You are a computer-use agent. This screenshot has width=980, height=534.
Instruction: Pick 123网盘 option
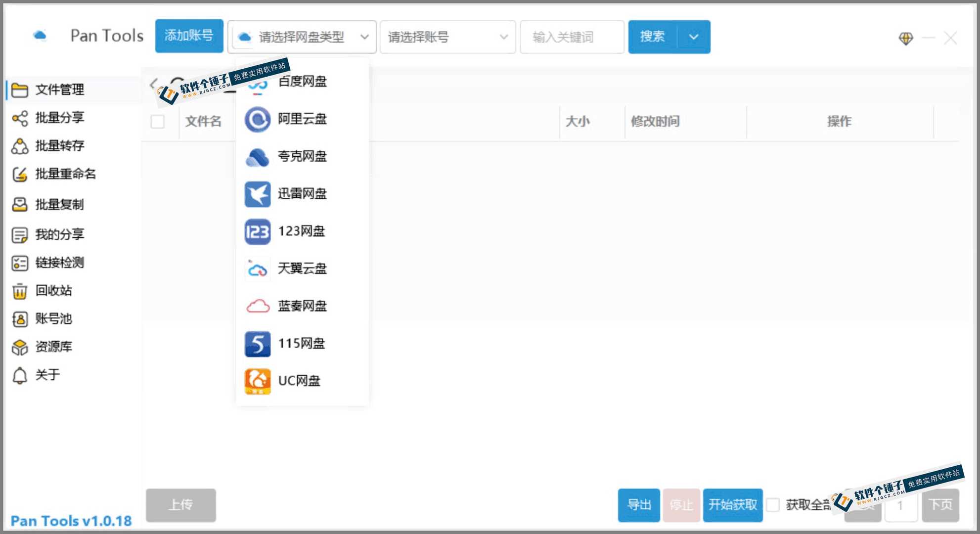[x=303, y=231]
